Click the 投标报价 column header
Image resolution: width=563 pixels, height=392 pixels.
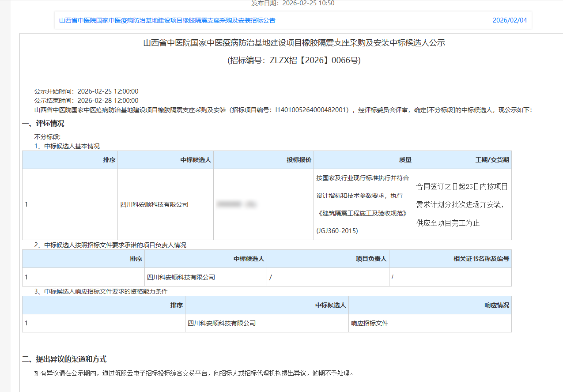click(299, 160)
